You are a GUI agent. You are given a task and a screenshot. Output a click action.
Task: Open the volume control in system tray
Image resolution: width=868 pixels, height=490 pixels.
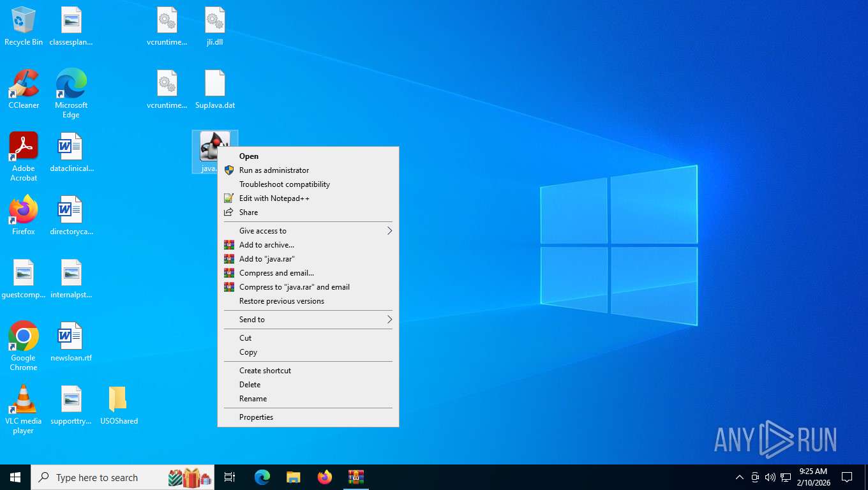770,477
